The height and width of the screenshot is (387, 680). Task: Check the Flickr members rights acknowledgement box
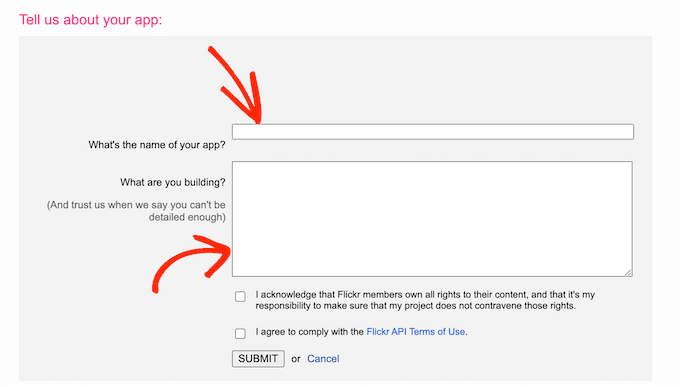click(240, 296)
